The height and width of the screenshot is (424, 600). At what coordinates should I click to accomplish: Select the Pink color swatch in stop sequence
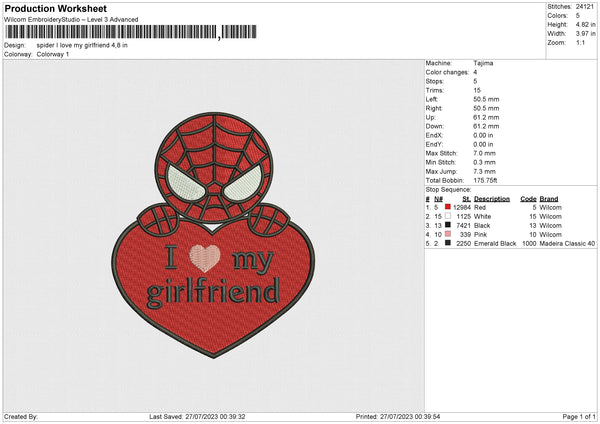(x=448, y=234)
